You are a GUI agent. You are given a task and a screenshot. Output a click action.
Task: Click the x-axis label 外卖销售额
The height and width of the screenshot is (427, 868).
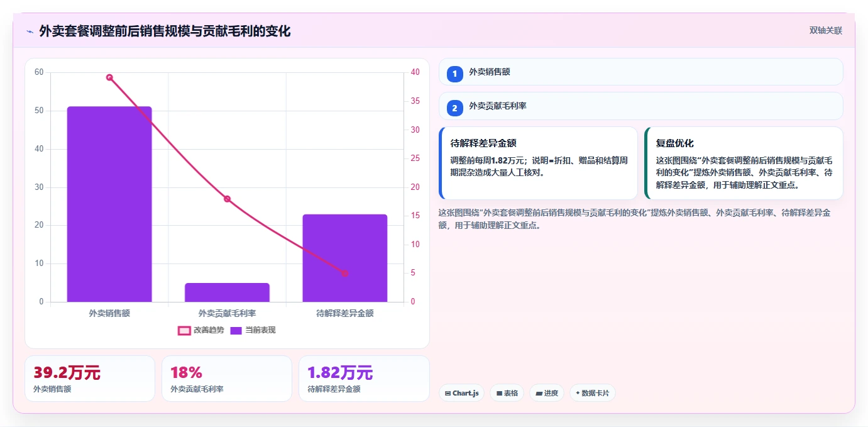pyautogui.click(x=109, y=313)
